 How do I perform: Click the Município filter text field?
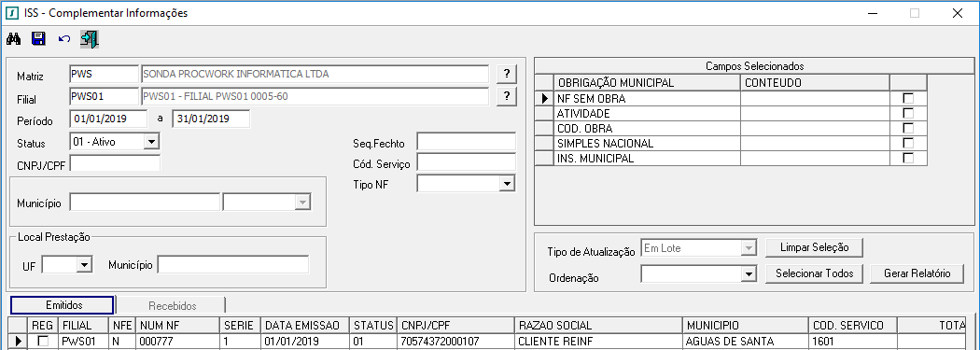click(x=145, y=203)
